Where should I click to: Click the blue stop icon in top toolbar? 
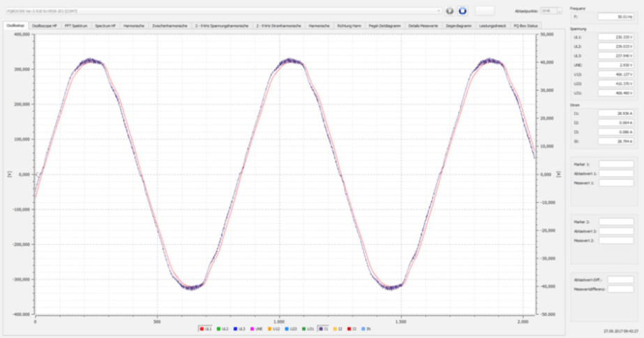click(x=462, y=11)
